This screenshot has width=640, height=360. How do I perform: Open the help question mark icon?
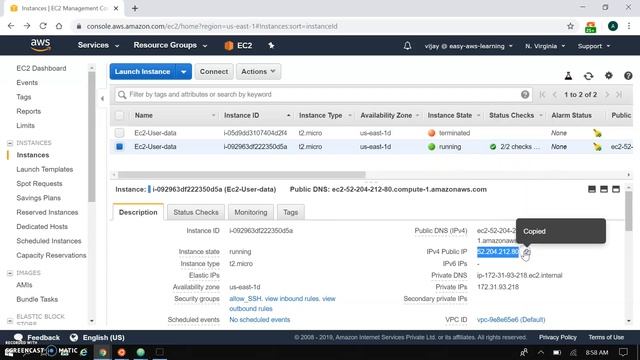coord(628,76)
